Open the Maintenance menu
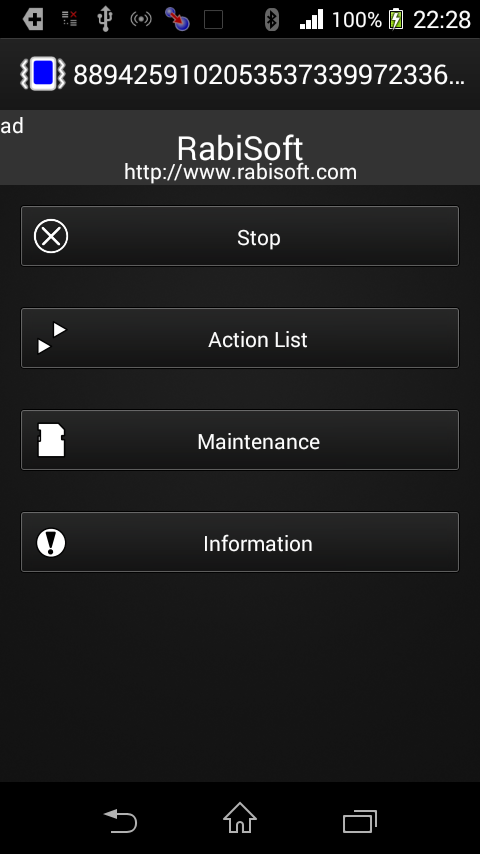480x854 pixels. (240, 440)
